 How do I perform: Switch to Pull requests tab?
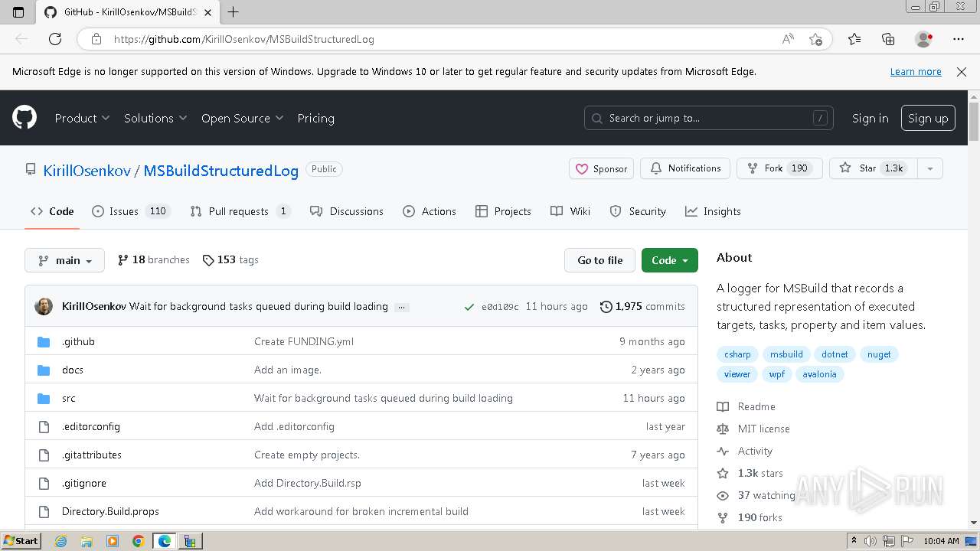tap(240, 211)
